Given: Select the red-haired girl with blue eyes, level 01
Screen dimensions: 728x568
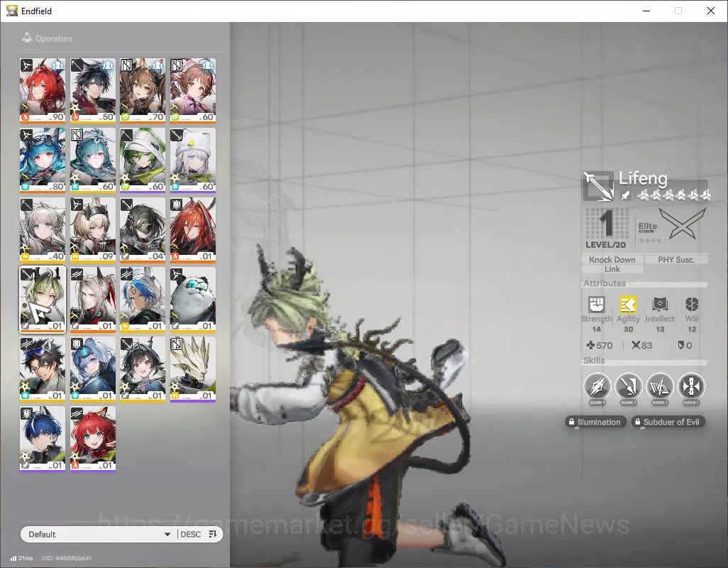Looking at the screenshot, I should (x=93, y=438).
